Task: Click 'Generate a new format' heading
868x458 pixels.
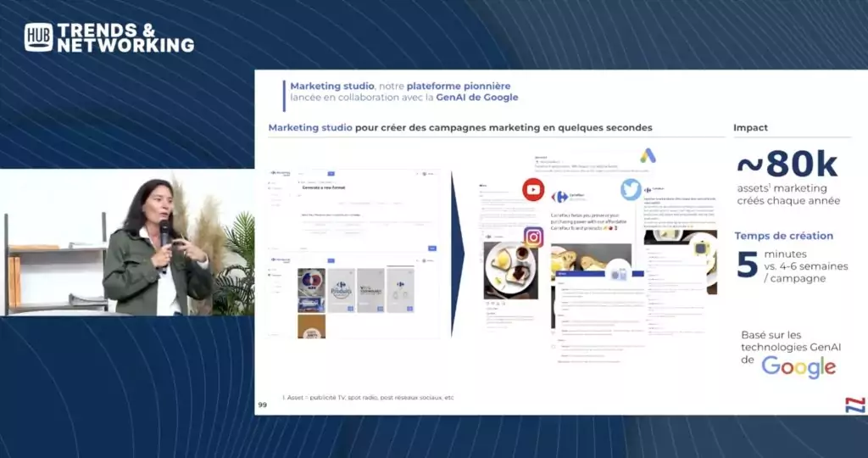Action: pos(324,187)
